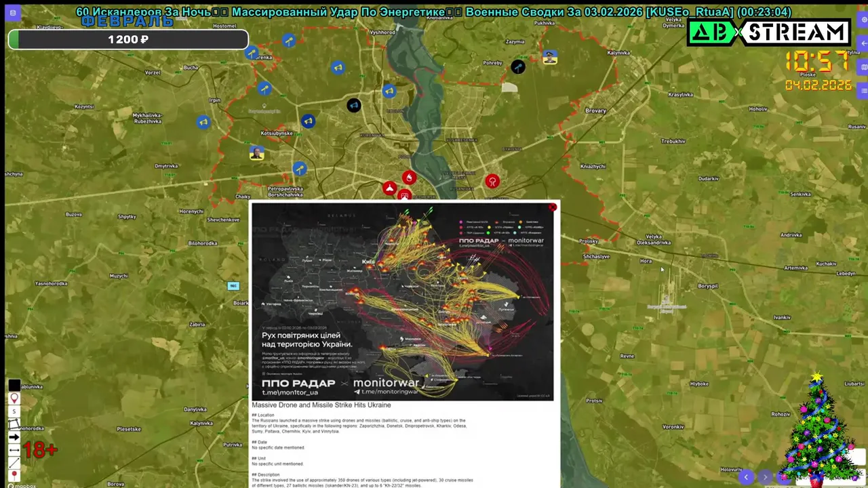Image resolution: width=868 pixels, height=488 pixels.
Task: Click the 1200 ₽ donation progress bar
Action: pos(128,39)
